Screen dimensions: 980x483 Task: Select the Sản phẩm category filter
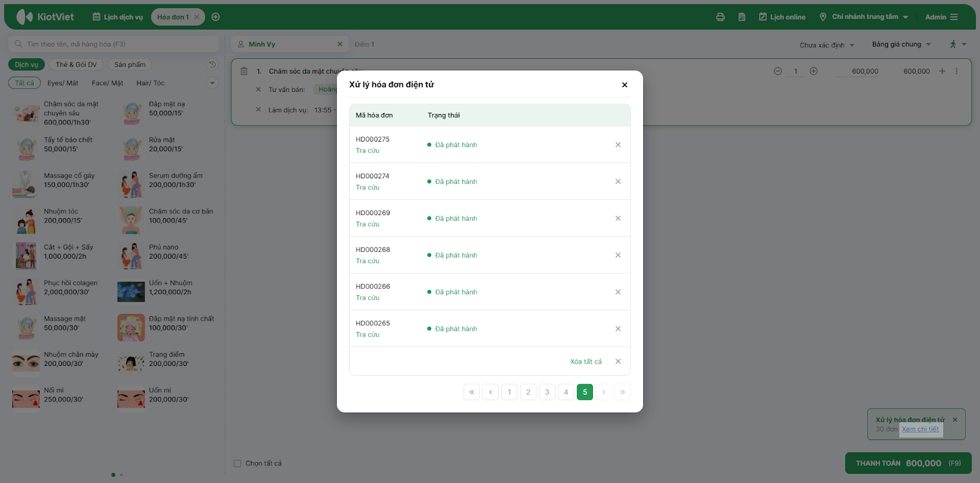tap(130, 64)
